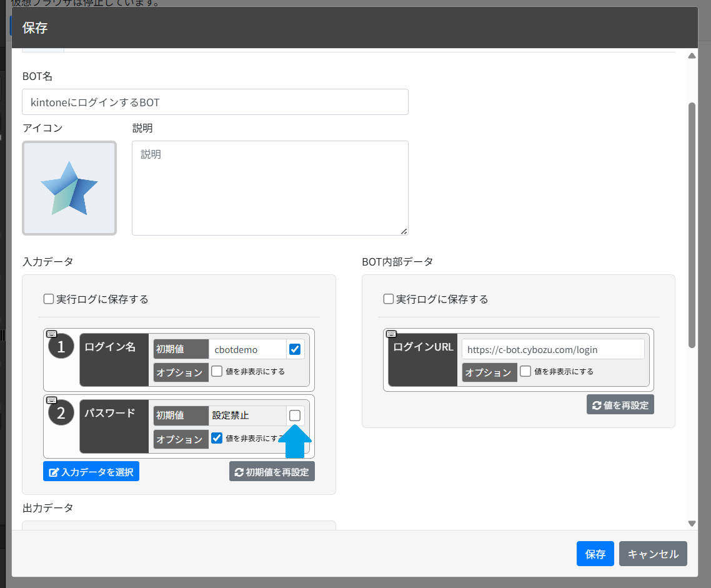Click the ログイン名 label
The width and height of the screenshot is (711, 588).
(x=110, y=347)
